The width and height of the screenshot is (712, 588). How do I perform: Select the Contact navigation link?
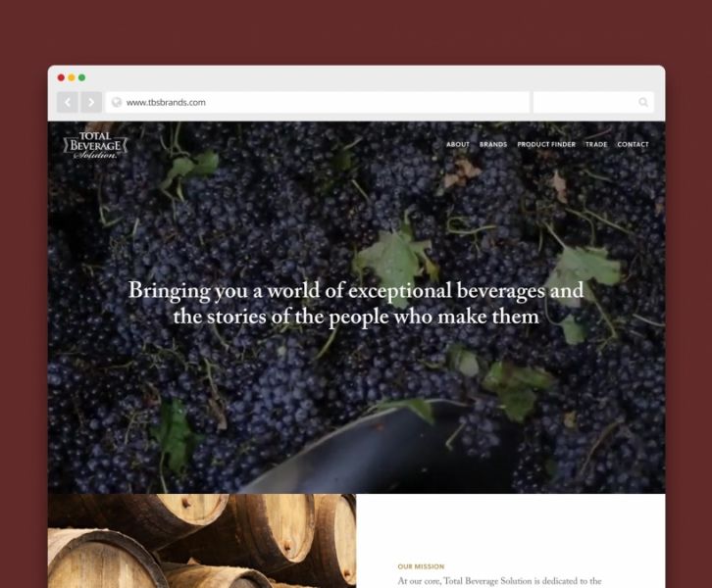[x=633, y=144]
